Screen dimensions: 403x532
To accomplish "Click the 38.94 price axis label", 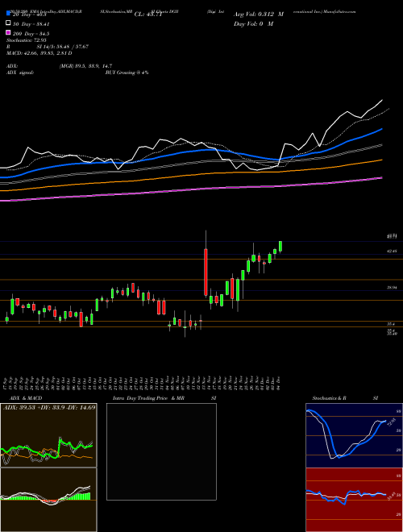I will (x=393, y=288).
